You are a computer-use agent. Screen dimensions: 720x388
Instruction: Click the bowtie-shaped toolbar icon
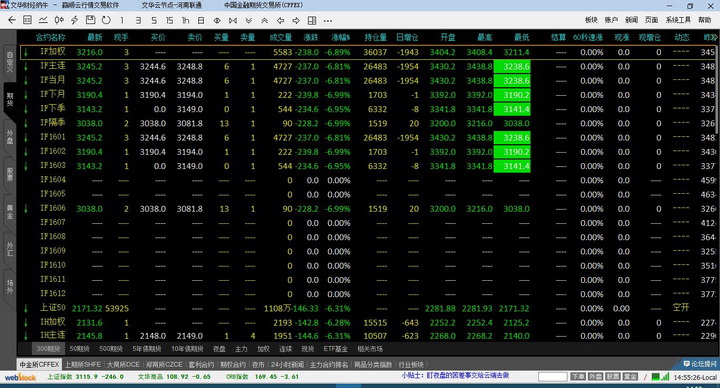coord(233,21)
